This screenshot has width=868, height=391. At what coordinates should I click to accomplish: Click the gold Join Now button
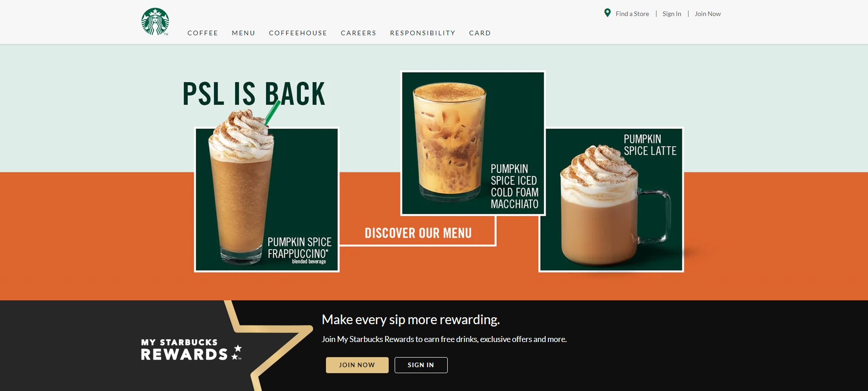point(357,365)
